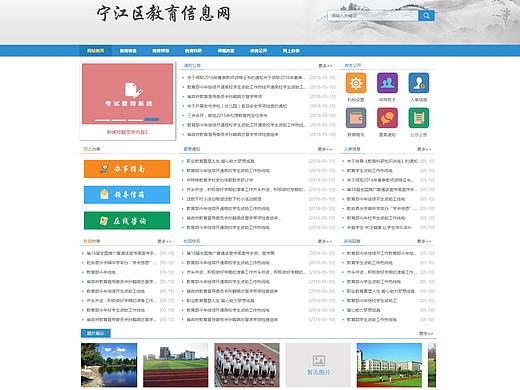The height and width of the screenshot is (390, 520).
Task: Click the blue magnifier search button
Action: coord(426,16)
